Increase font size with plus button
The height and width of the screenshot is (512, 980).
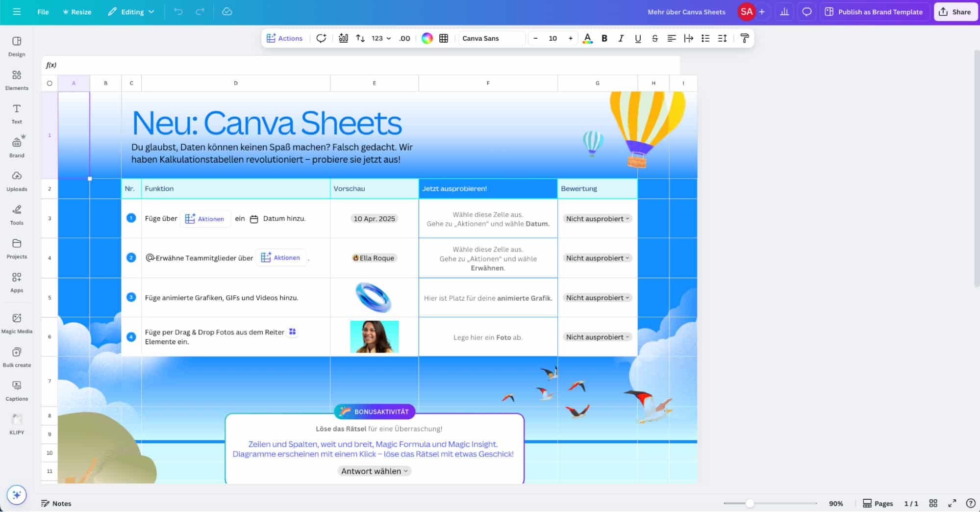570,38
